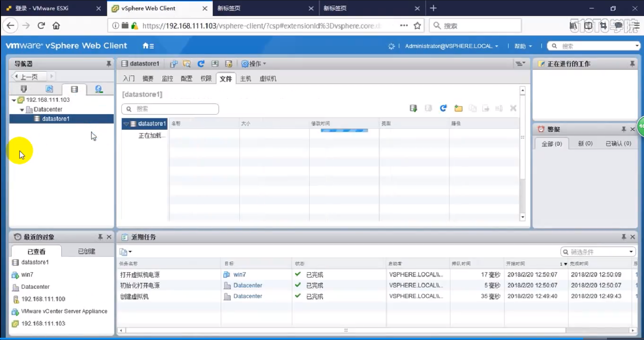Screen dimensions: 644x340
Task: Switch to VMs and Templates navigator tab
Action: pyautogui.click(x=49, y=89)
